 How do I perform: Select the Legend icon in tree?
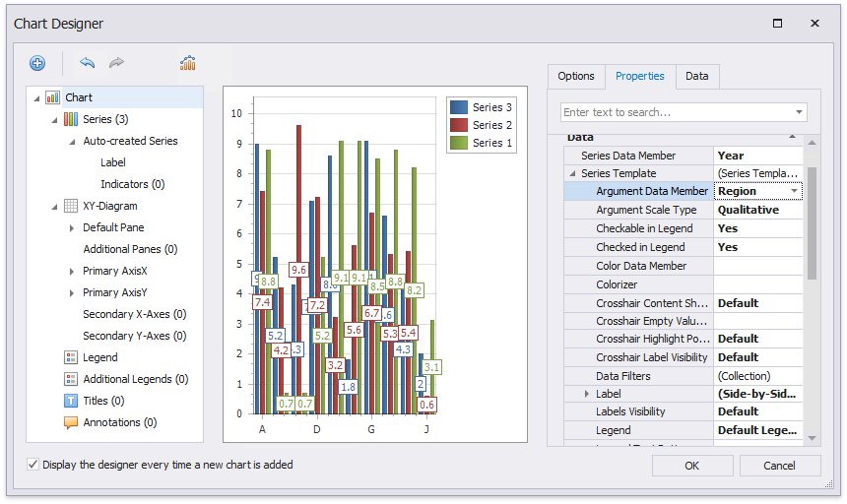point(71,357)
